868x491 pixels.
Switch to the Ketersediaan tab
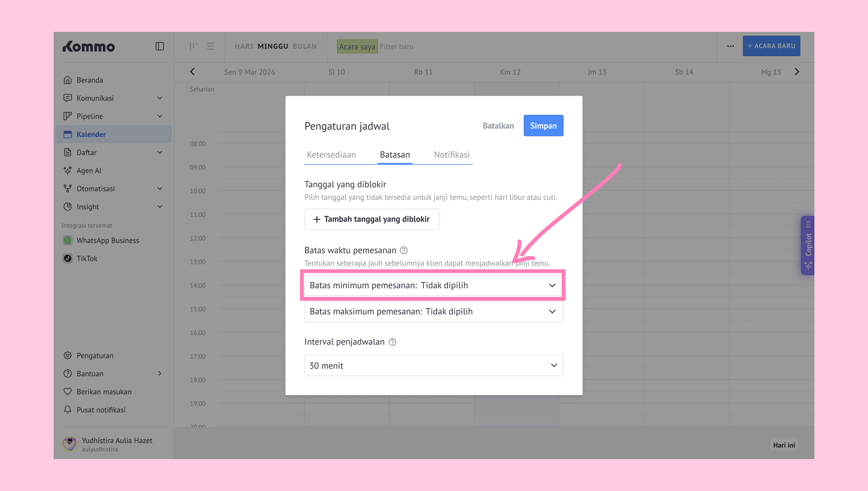click(331, 154)
